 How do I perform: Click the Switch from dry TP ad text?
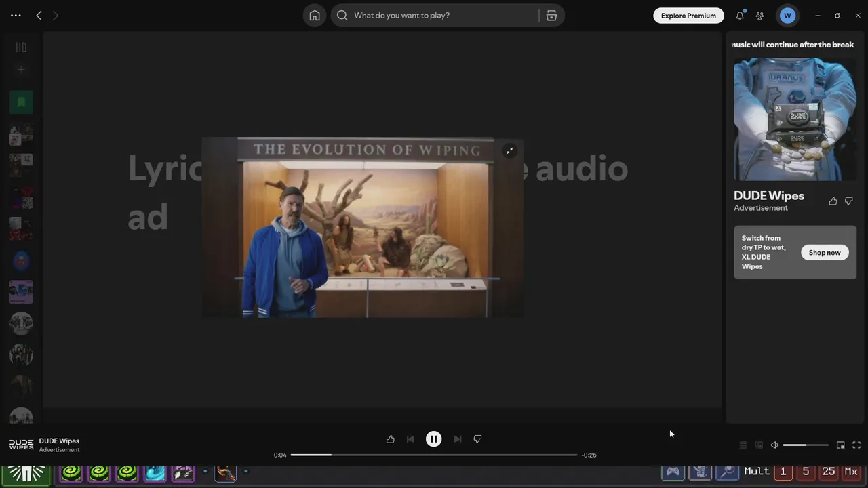764,252
